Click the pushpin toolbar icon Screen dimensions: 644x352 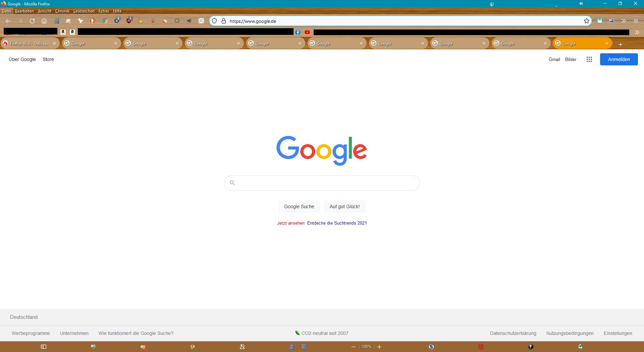click(80, 21)
